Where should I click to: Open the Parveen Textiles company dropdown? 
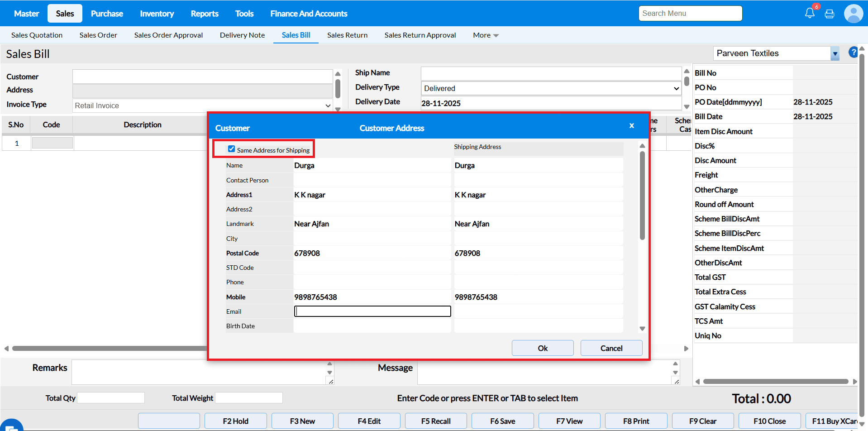835,53
